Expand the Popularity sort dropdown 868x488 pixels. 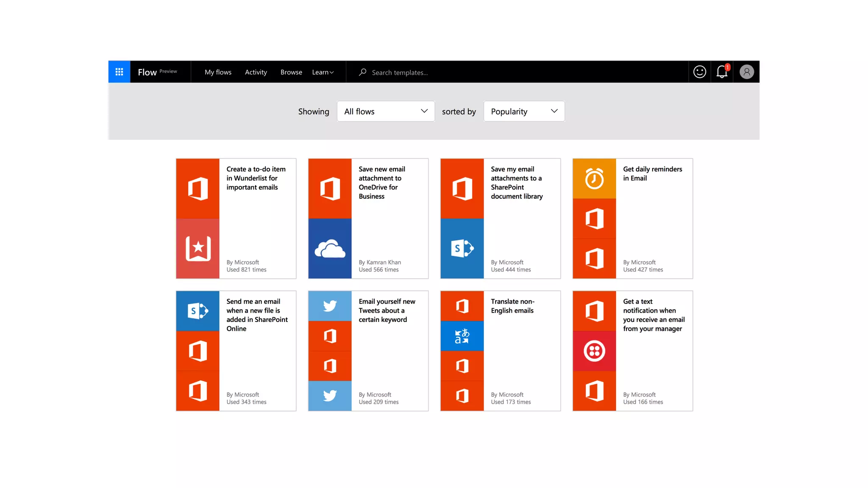coord(524,111)
